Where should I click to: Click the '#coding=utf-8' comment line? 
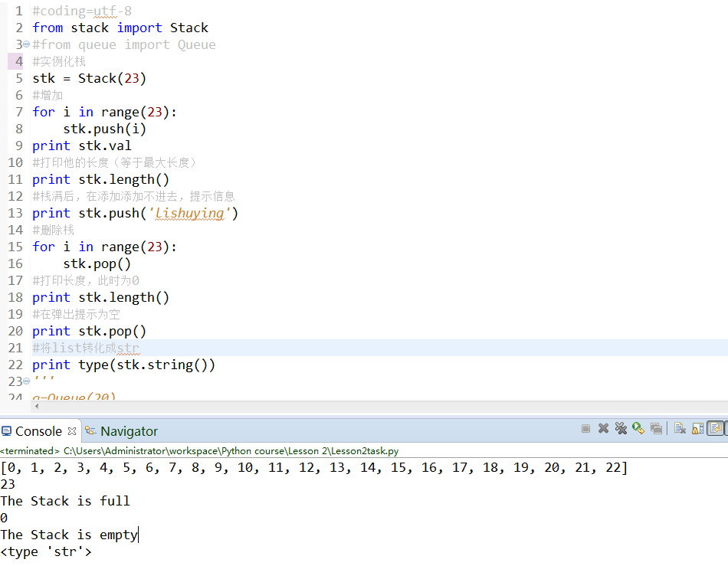click(82, 11)
